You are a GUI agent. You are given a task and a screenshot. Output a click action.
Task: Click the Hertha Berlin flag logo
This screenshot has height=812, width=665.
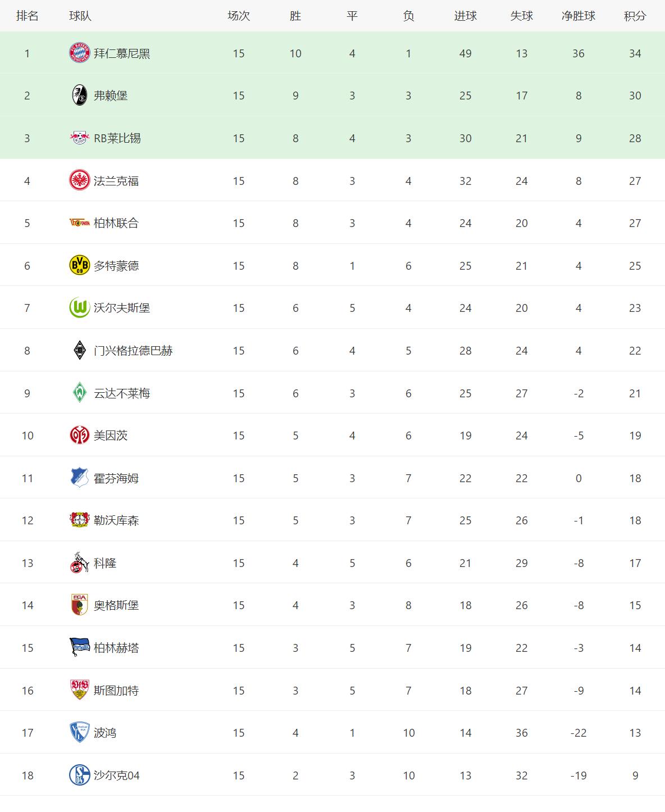coord(79,648)
